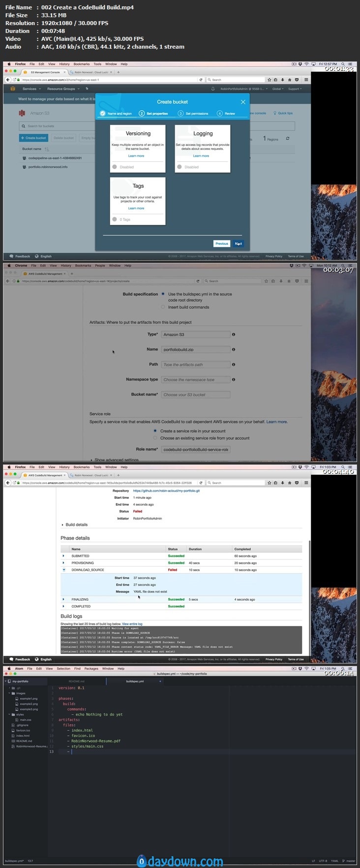Open the Bucket name dropdown
360x868 pixels.
(x=196, y=395)
